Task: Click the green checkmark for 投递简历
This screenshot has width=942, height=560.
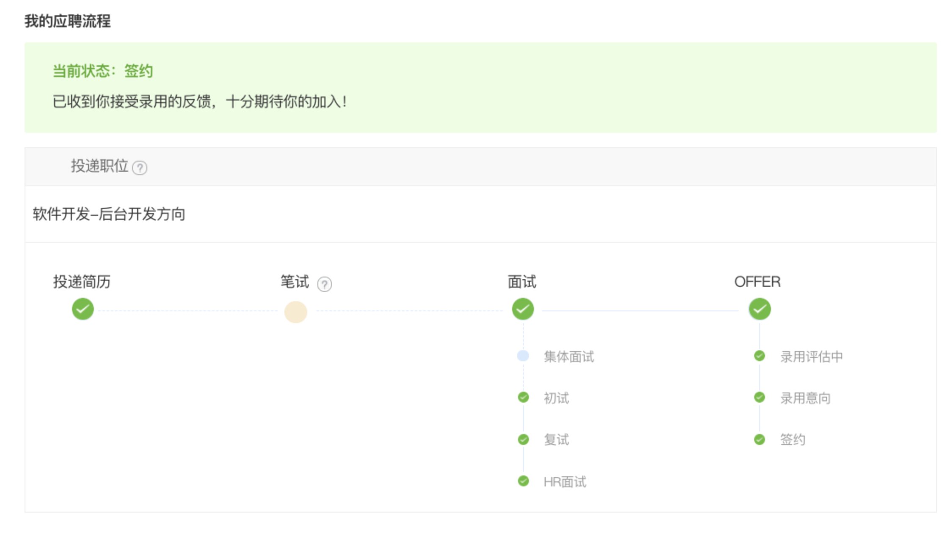Action: (x=83, y=309)
